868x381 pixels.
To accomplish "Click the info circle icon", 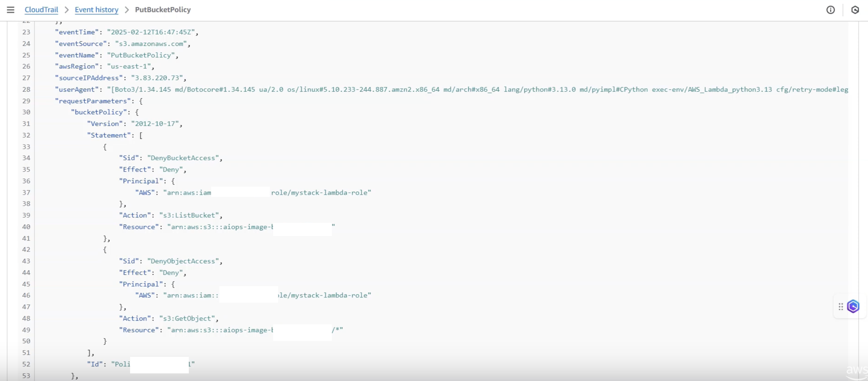I will click(x=830, y=10).
